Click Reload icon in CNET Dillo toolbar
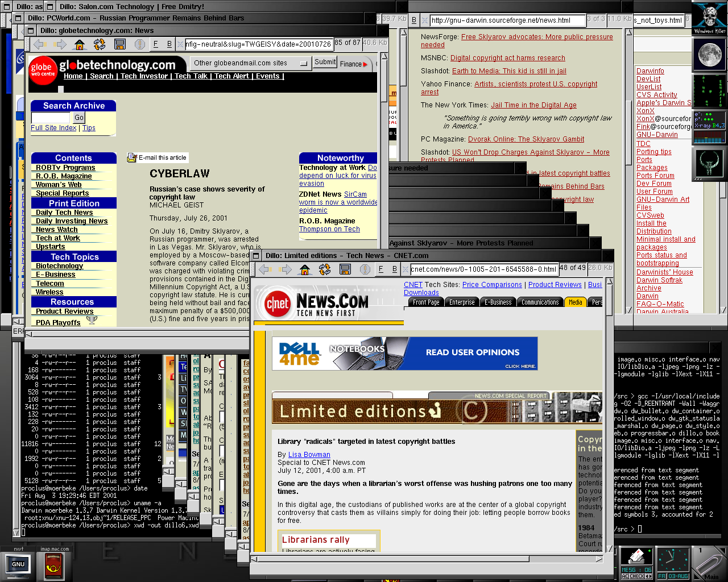Viewport: 728px width, 582px height. coord(325,269)
